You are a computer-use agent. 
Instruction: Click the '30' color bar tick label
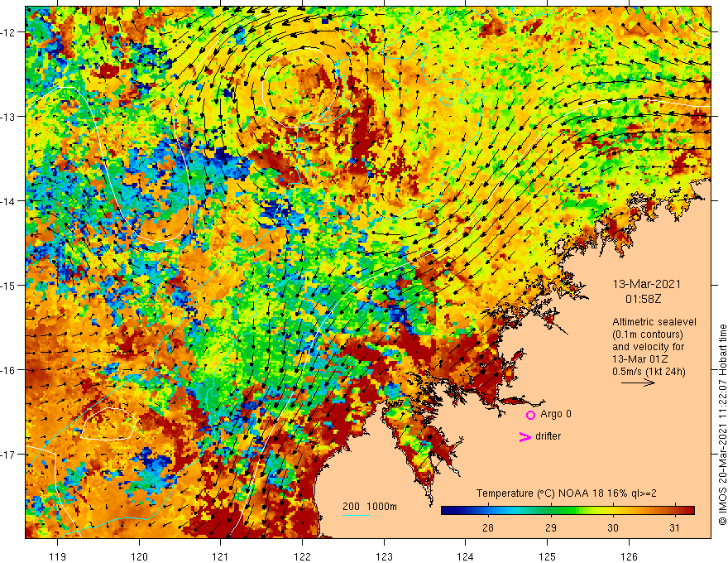(x=613, y=527)
